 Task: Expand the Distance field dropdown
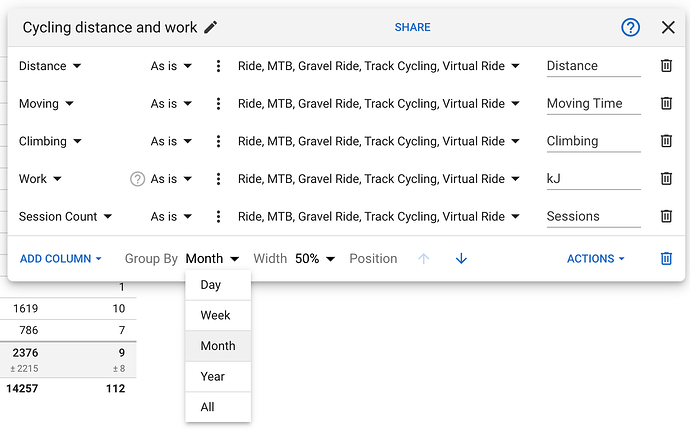[50, 66]
